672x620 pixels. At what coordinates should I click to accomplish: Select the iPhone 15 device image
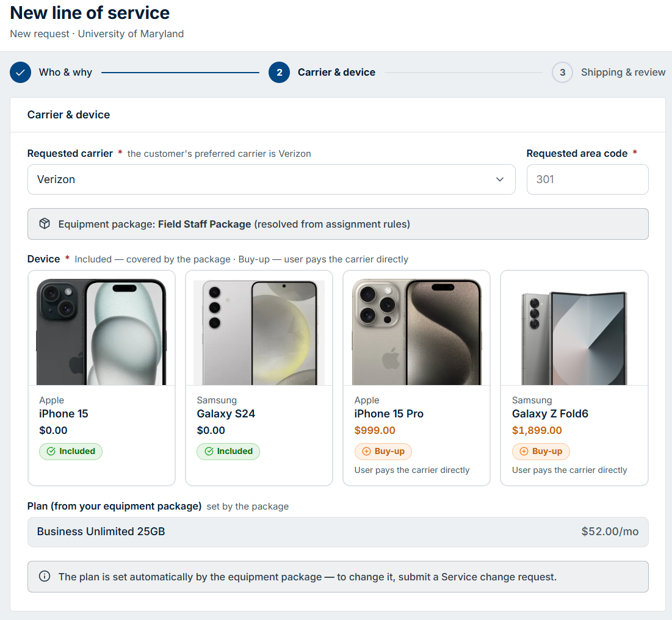coord(101,331)
